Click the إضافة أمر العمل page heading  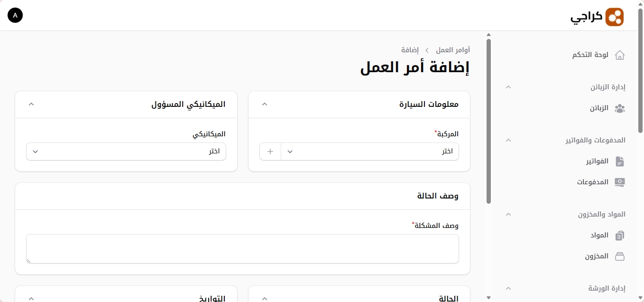coord(415,67)
